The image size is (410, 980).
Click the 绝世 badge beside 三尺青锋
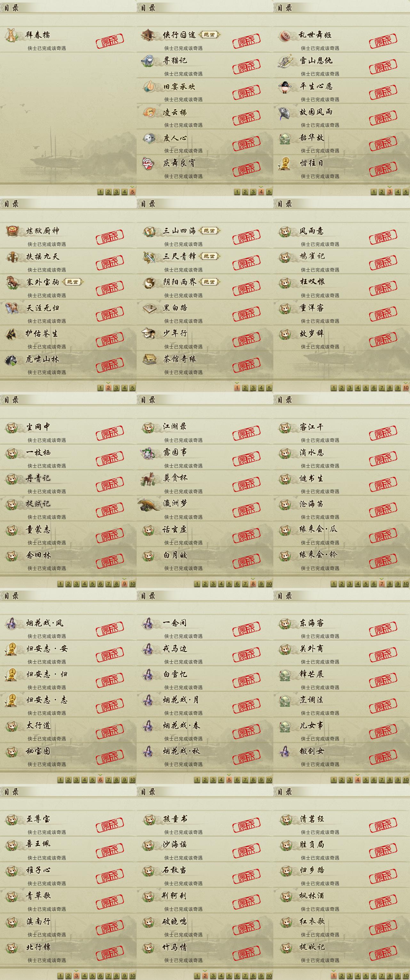(x=209, y=257)
